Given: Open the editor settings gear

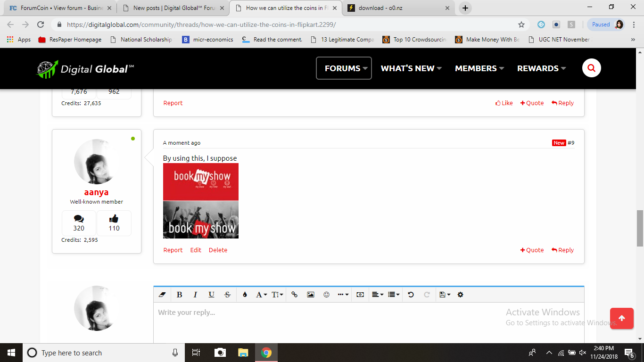Looking at the screenshot, I should (460, 294).
